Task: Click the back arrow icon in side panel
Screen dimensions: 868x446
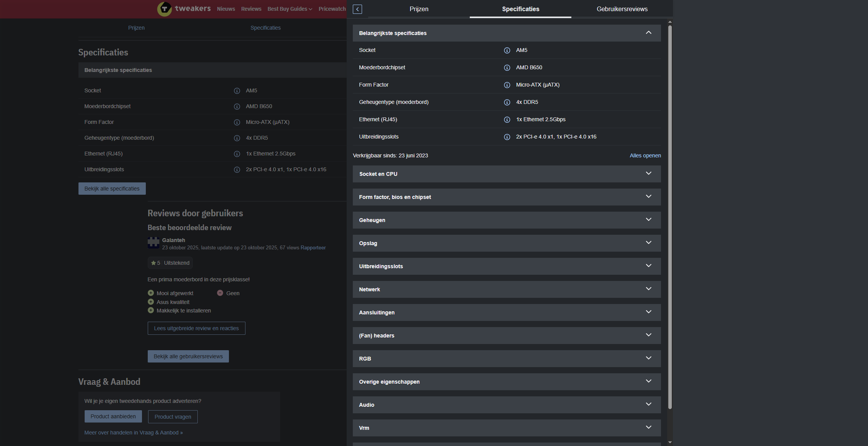Action: point(357,9)
